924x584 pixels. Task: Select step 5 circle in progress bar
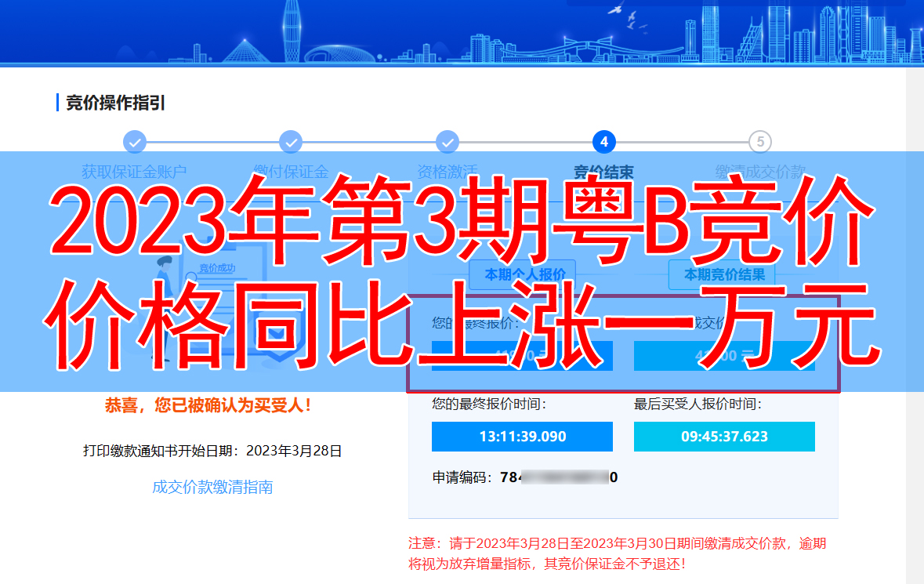click(x=760, y=142)
